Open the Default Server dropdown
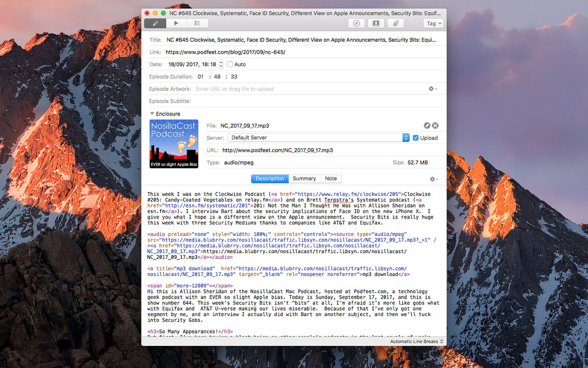 point(318,138)
